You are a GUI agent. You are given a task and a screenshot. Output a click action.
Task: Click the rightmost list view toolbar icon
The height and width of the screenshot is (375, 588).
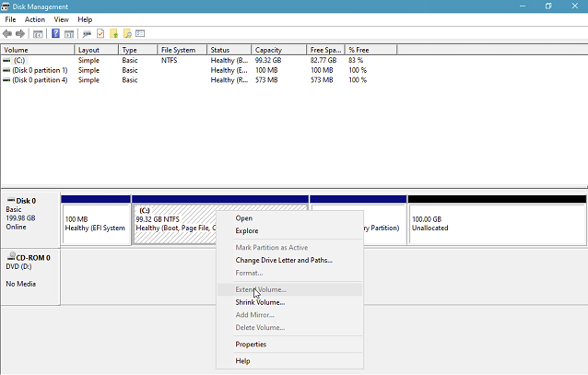141,34
